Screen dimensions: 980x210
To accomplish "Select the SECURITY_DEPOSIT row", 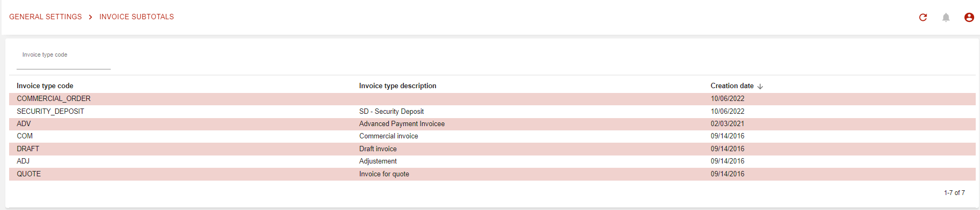I will pyautogui.click(x=492, y=112).
